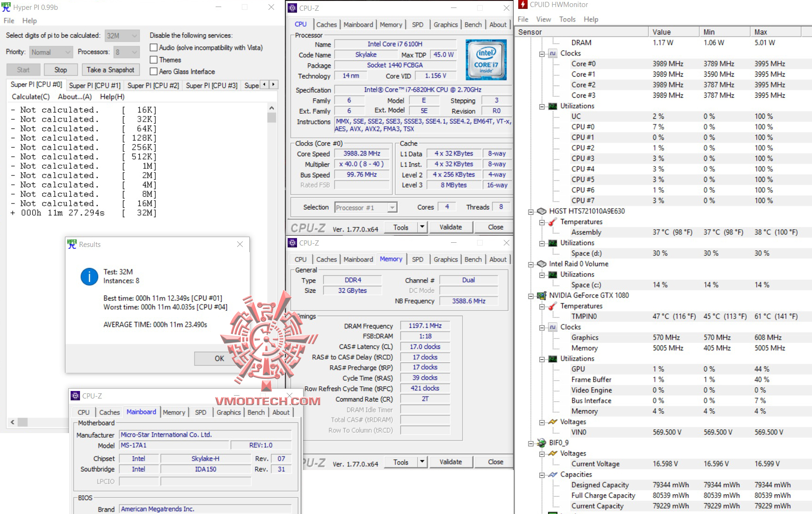Viewport: 812px width, 514px height.
Task: Click the blue info icon in the Results dialog
Action: click(89, 277)
